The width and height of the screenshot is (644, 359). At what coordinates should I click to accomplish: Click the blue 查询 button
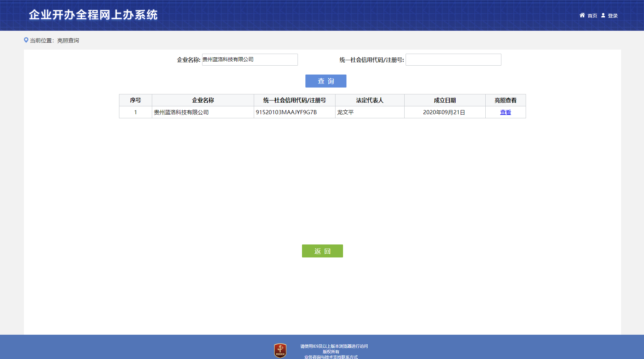(326, 81)
